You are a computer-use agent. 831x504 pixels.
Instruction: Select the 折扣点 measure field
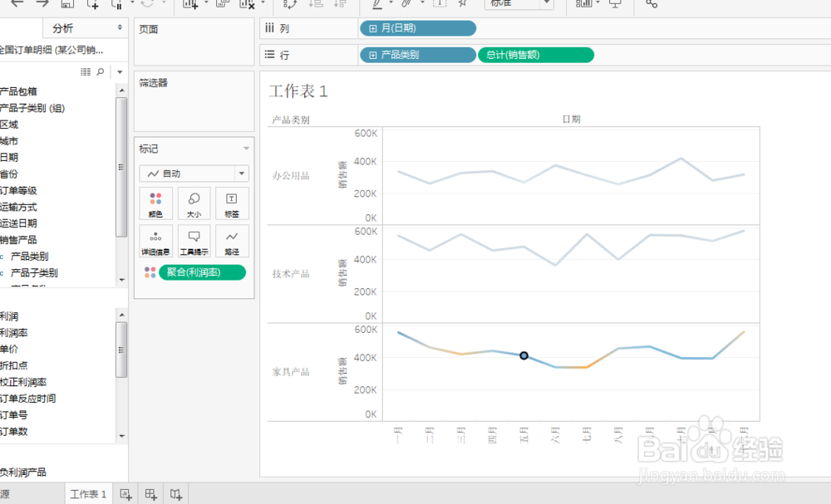click(x=14, y=366)
